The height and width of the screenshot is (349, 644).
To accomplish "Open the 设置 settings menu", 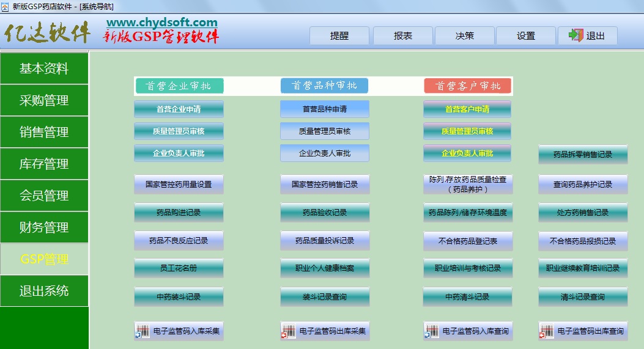I will click(x=526, y=35).
